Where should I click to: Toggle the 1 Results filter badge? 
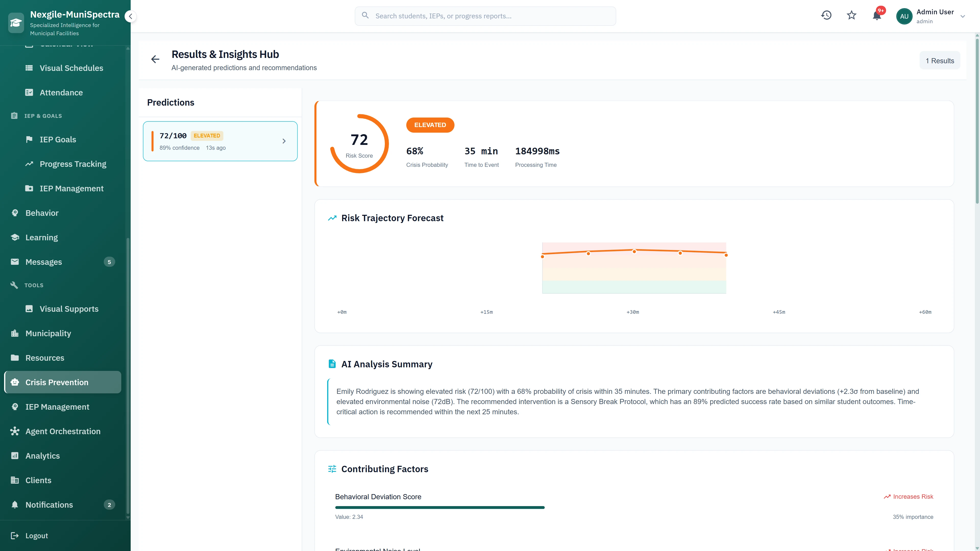(x=940, y=60)
